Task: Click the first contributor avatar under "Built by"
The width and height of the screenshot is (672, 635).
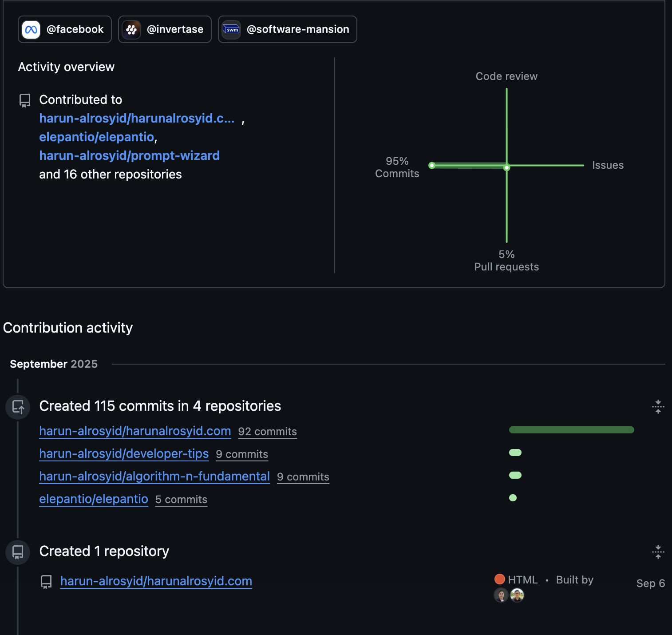Action: tap(501, 595)
